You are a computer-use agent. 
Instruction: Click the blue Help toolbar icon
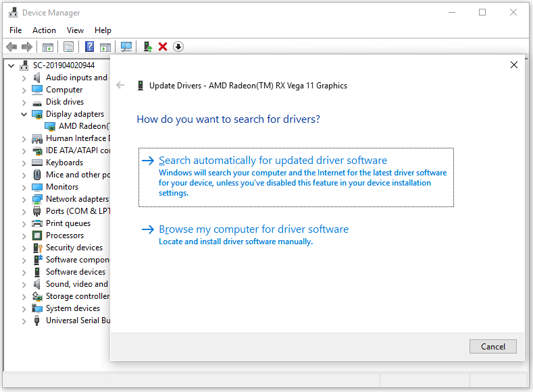click(x=89, y=47)
